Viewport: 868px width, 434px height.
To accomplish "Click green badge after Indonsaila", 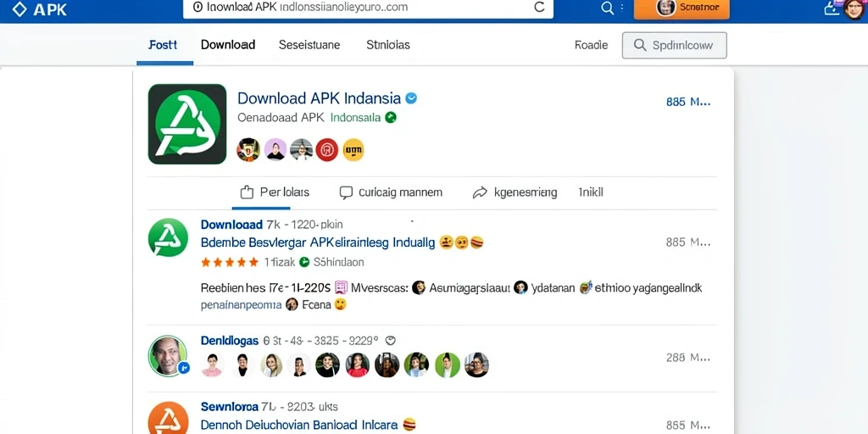I will coord(391,117).
